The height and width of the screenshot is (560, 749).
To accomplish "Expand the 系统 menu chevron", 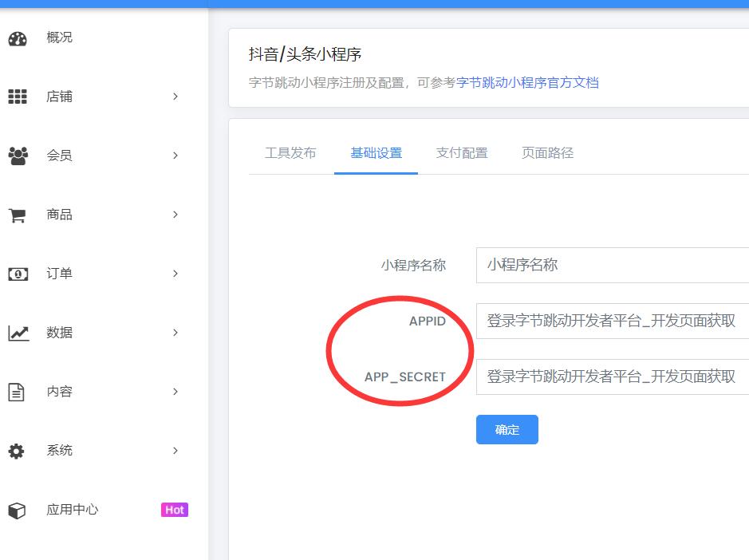I will coord(175,451).
